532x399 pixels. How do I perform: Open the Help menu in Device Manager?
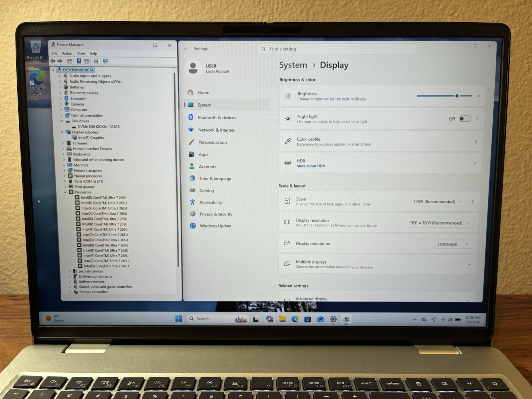[x=93, y=53]
